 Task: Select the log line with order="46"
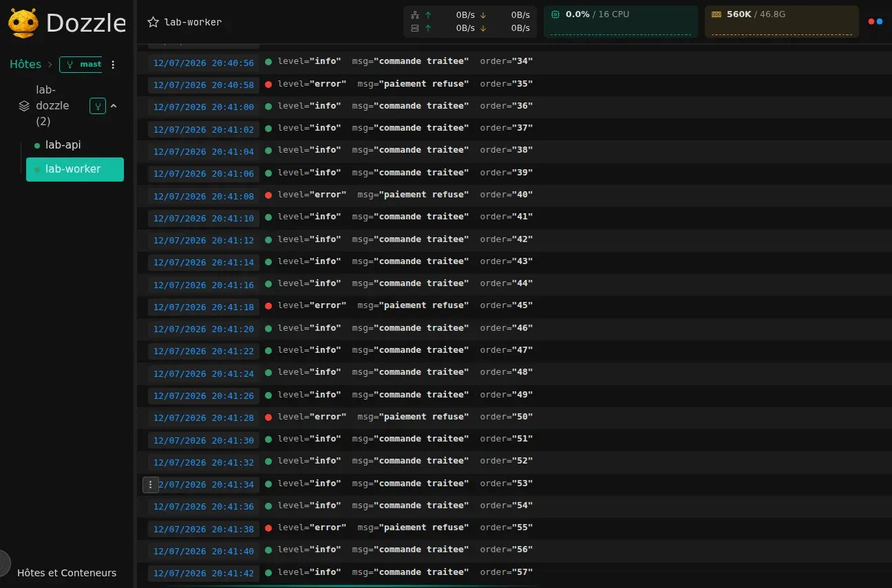[514, 329]
